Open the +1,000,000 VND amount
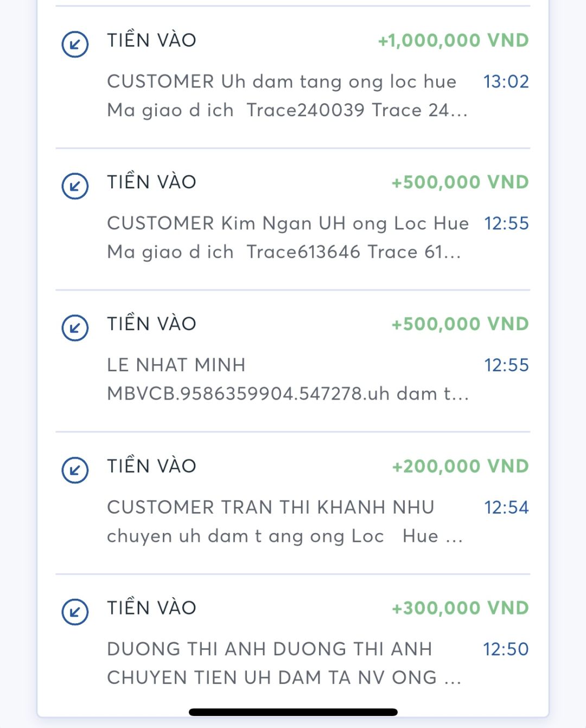This screenshot has height=728, width=586. pos(453,41)
